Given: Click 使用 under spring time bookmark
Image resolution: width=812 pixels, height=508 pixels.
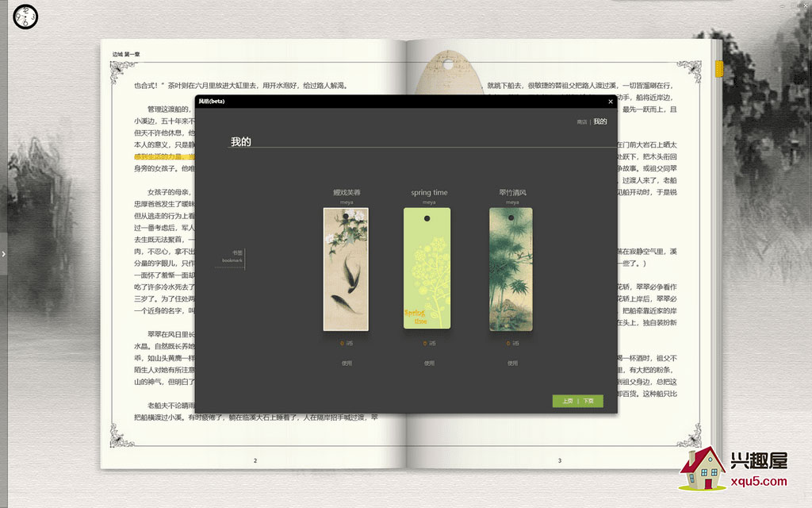Looking at the screenshot, I should pos(429,364).
